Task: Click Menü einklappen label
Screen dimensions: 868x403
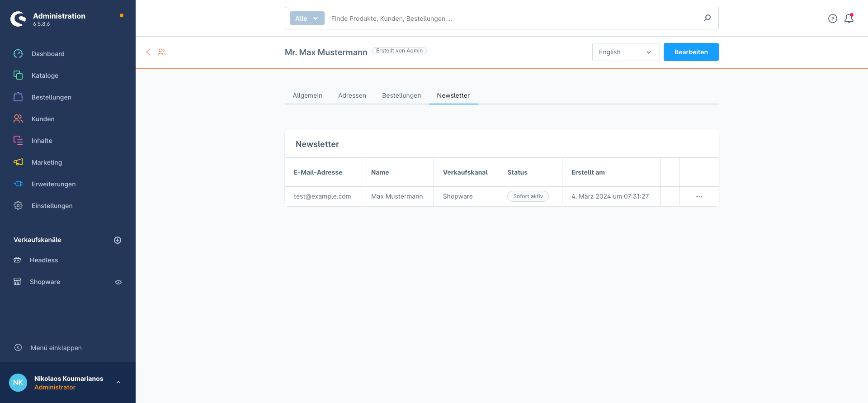Action: click(56, 348)
